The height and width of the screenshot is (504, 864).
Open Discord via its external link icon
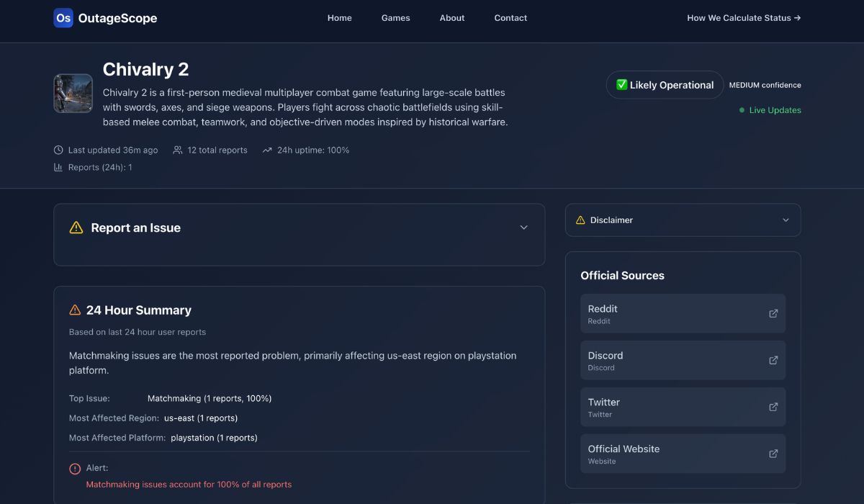[x=773, y=360]
